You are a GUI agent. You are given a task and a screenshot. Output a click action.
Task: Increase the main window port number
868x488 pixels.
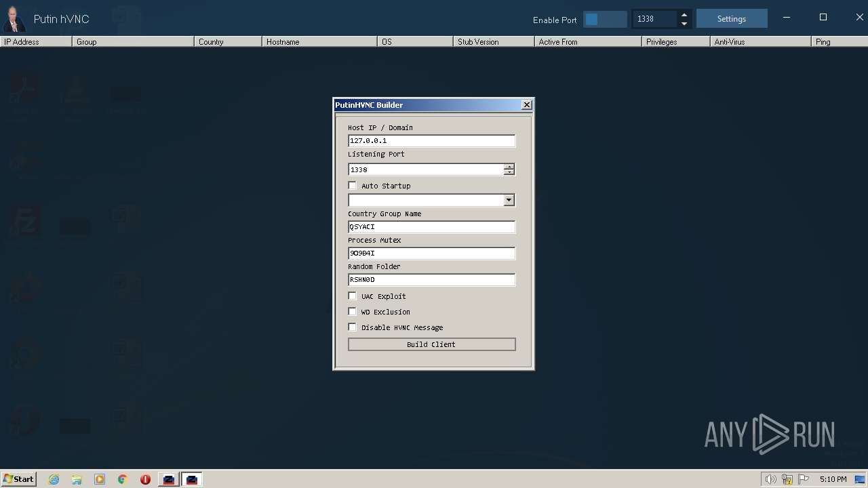pyautogui.click(x=684, y=14)
